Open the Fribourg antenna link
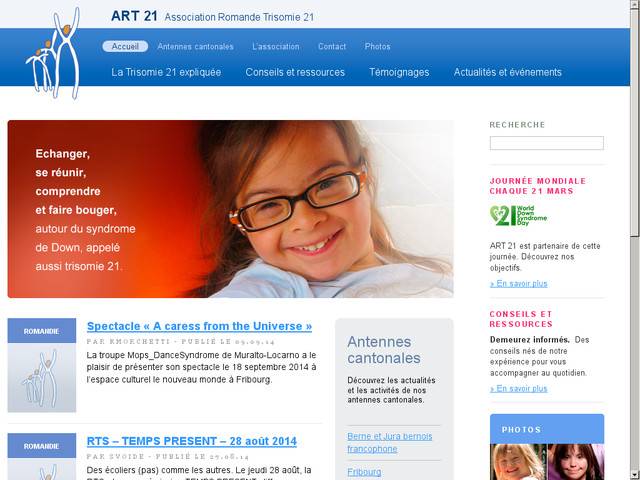Viewport: 640px width, 480px height. click(364, 472)
